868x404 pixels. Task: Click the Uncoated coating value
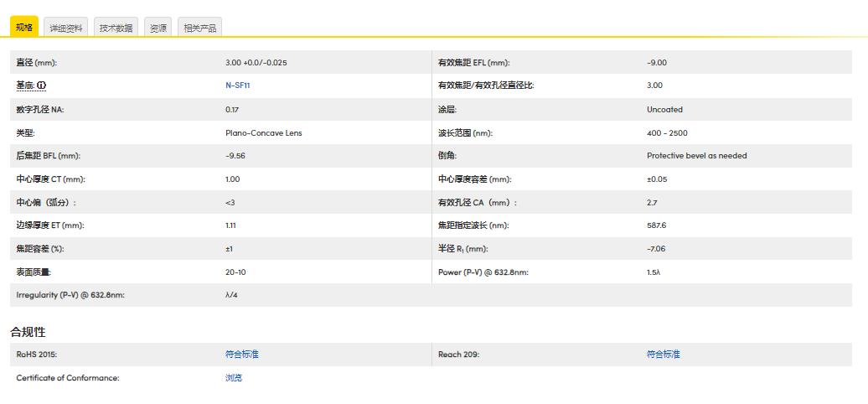[x=664, y=110]
